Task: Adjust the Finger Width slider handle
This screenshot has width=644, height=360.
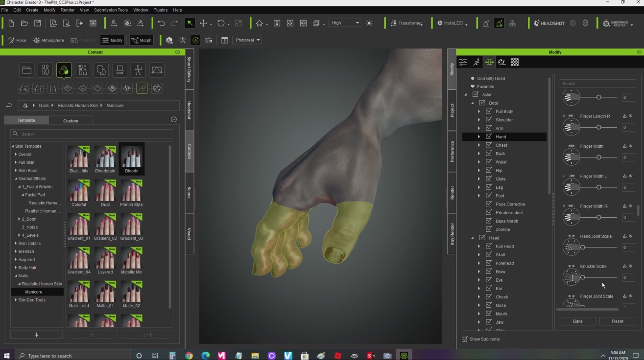Action: 598,157
